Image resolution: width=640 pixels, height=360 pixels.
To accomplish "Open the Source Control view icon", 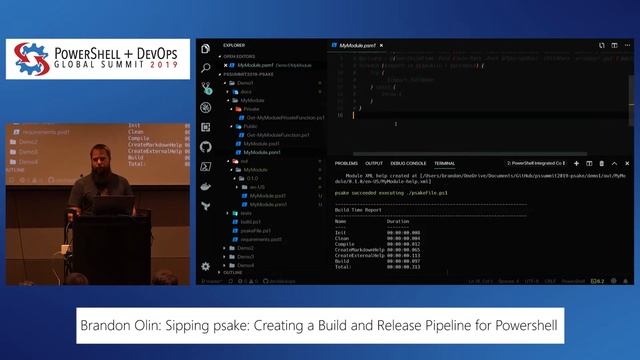I will point(207,88).
